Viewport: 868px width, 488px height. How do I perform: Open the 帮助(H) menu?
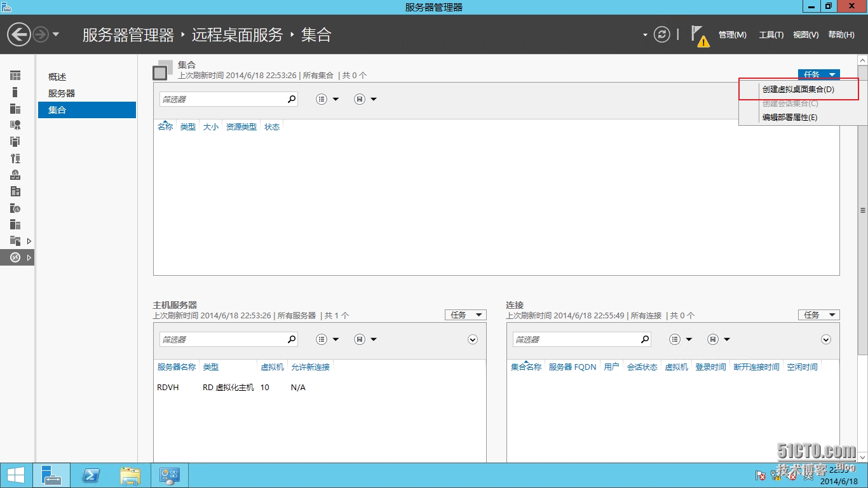click(841, 35)
